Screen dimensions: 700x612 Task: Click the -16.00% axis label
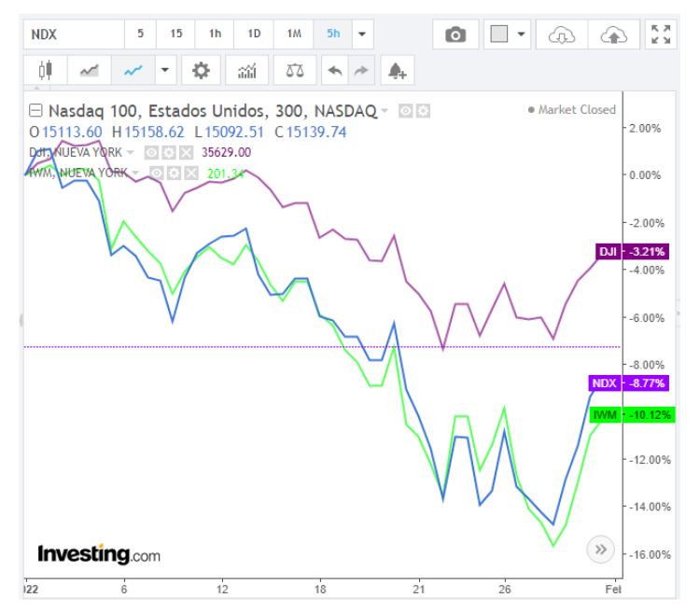tap(650, 555)
